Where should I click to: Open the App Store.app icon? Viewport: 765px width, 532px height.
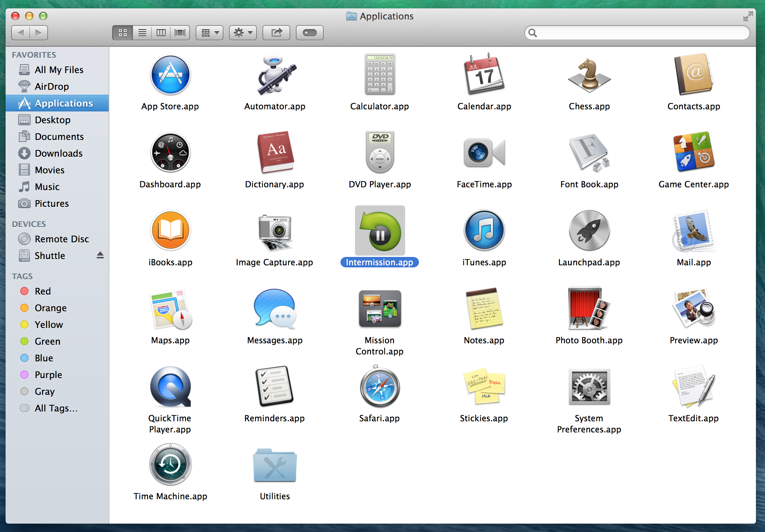pyautogui.click(x=170, y=75)
